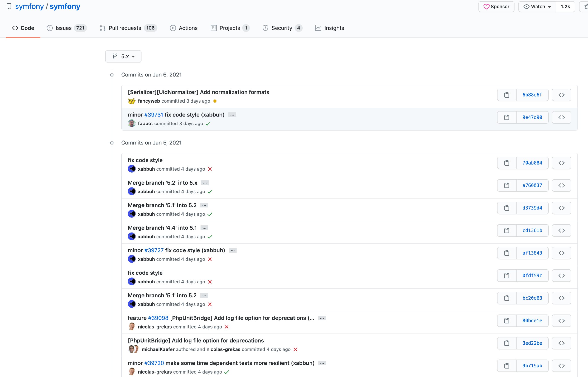The width and height of the screenshot is (588, 377).
Task: Open the Projects tab
Action: (230, 28)
